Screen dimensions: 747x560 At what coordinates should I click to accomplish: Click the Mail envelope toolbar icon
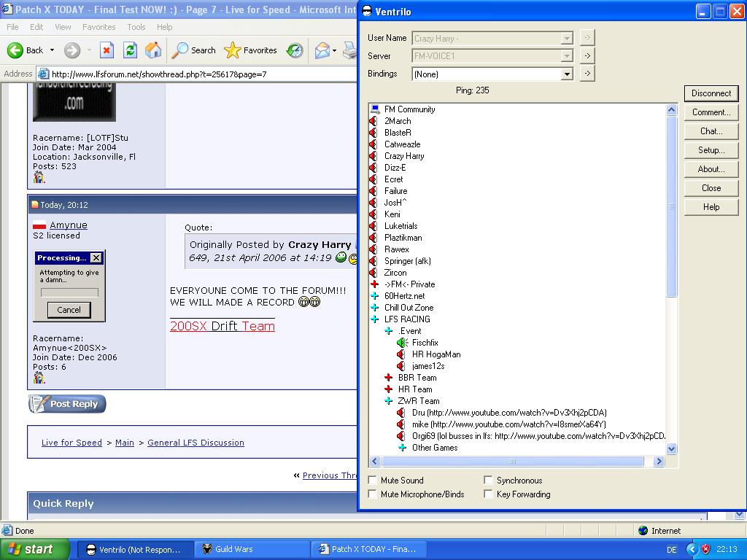[x=322, y=50]
